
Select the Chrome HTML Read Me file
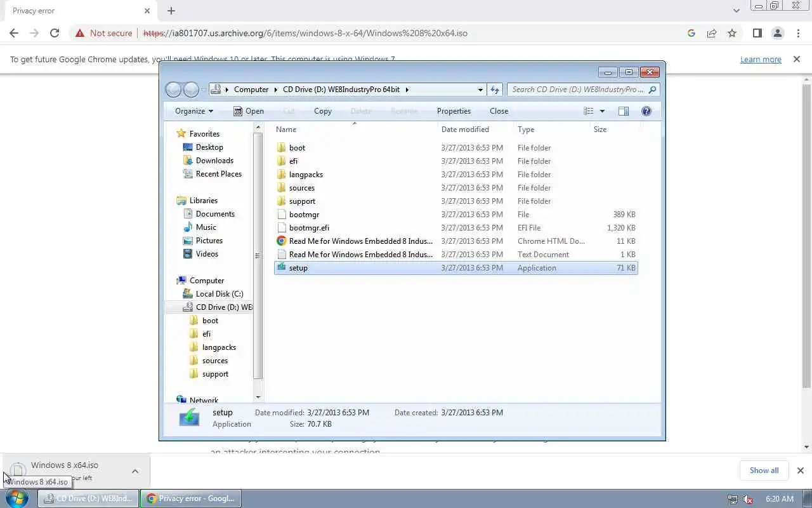point(455,241)
